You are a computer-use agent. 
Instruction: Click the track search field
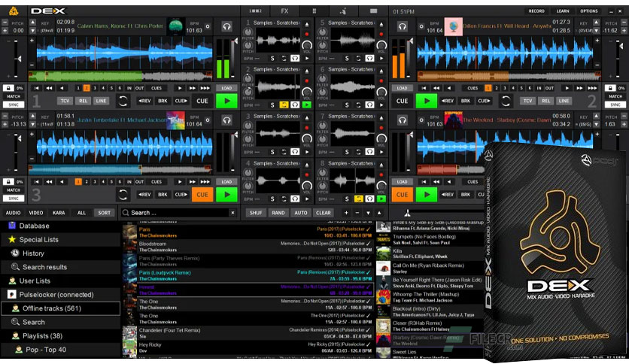click(179, 213)
